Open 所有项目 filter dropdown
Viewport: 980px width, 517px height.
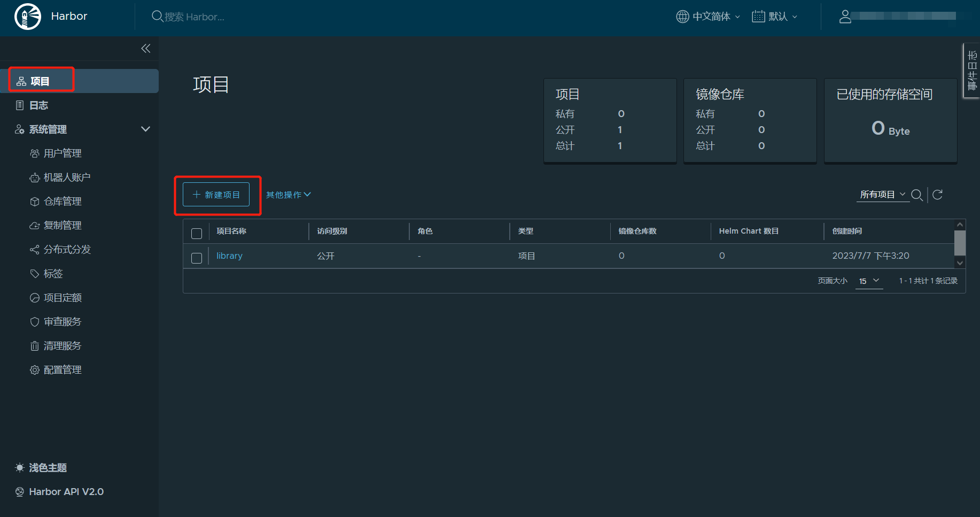[x=883, y=195]
